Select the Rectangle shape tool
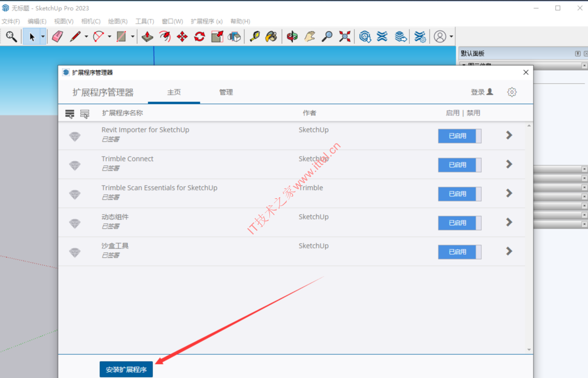Image resolution: width=588 pixels, height=378 pixels. pyautogui.click(x=121, y=36)
